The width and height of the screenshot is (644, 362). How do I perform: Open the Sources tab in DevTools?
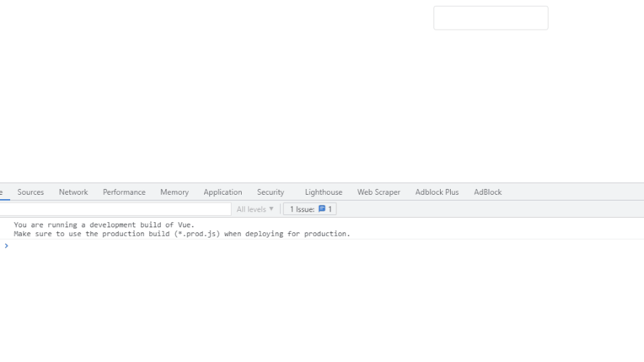pos(30,192)
